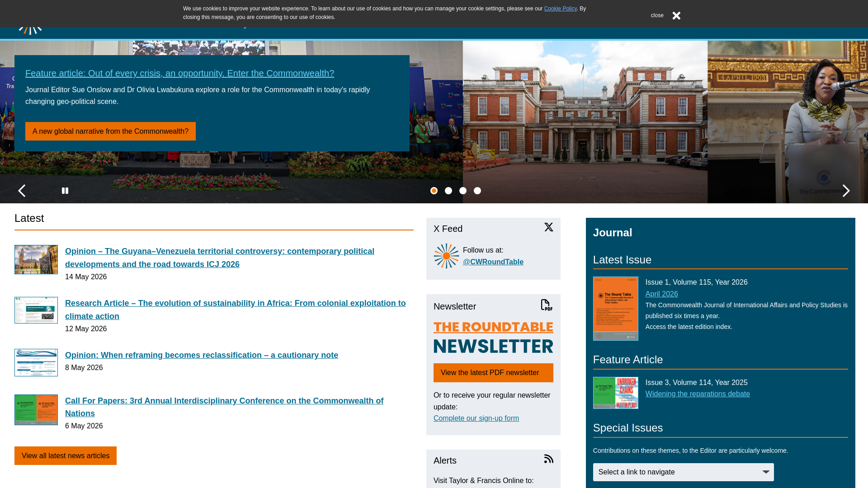868x488 pixels.
Task: Select the third carousel slide dot
Action: (463, 191)
